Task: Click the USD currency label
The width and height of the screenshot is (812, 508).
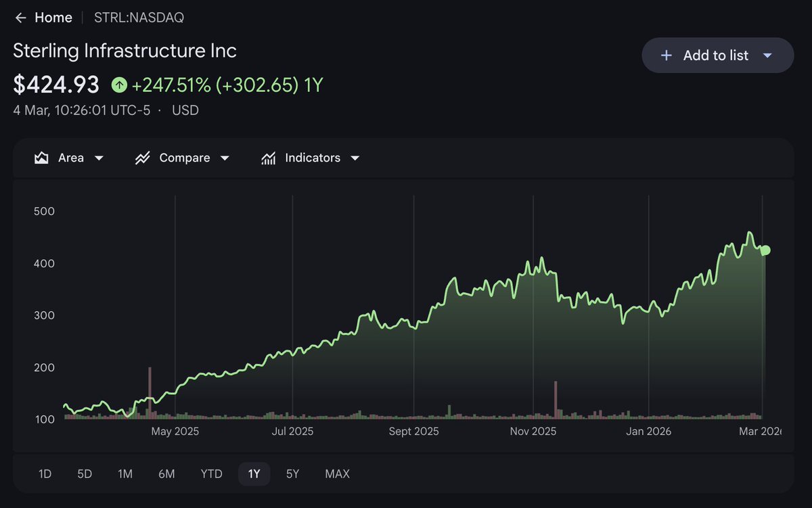Action: tap(185, 110)
